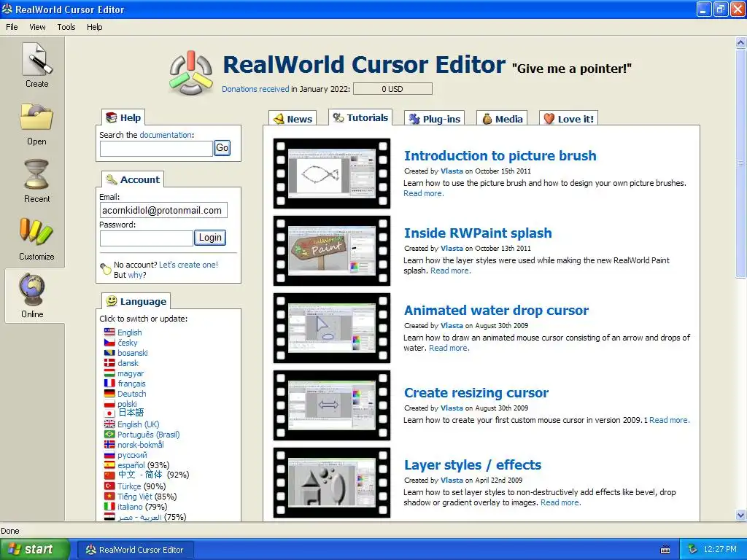The height and width of the screenshot is (560, 747).
Task: Open the View menu
Action: [37, 27]
